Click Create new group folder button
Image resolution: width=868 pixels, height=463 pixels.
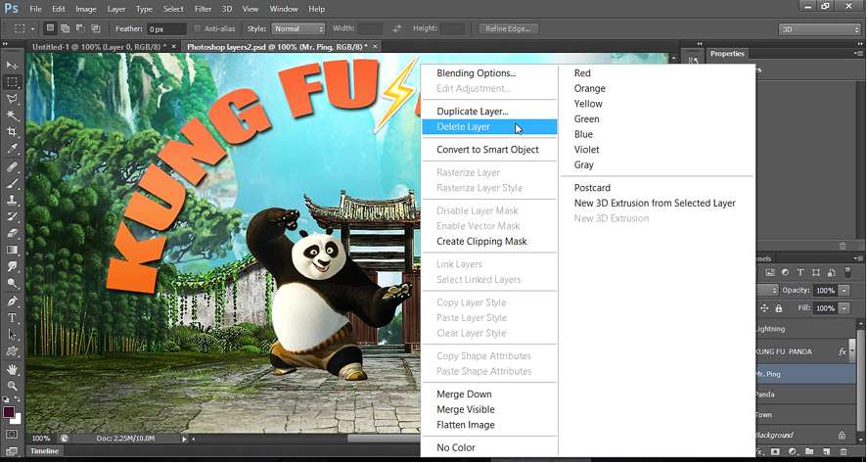coord(809,452)
